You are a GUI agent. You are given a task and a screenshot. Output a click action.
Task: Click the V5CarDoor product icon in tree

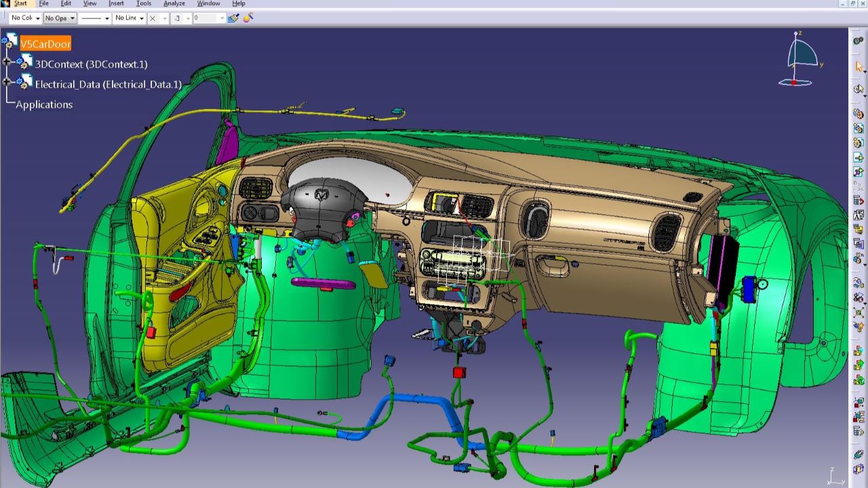click(x=9, y=42)
